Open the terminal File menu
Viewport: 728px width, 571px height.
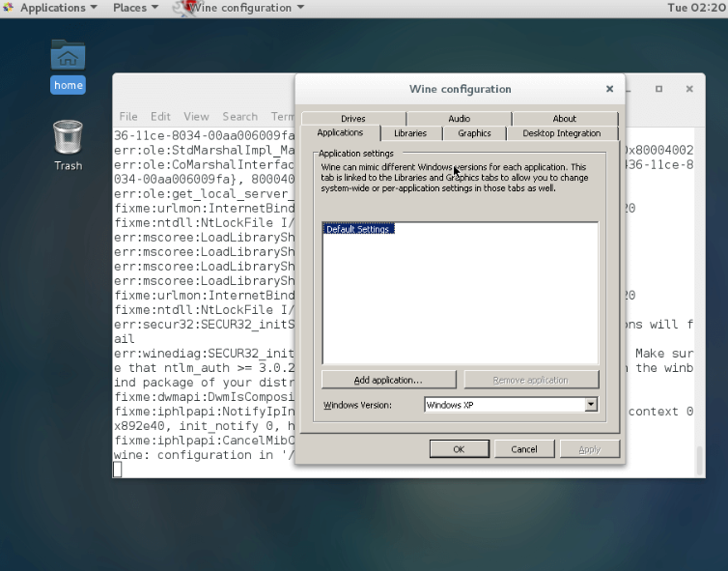pos(128,116)
